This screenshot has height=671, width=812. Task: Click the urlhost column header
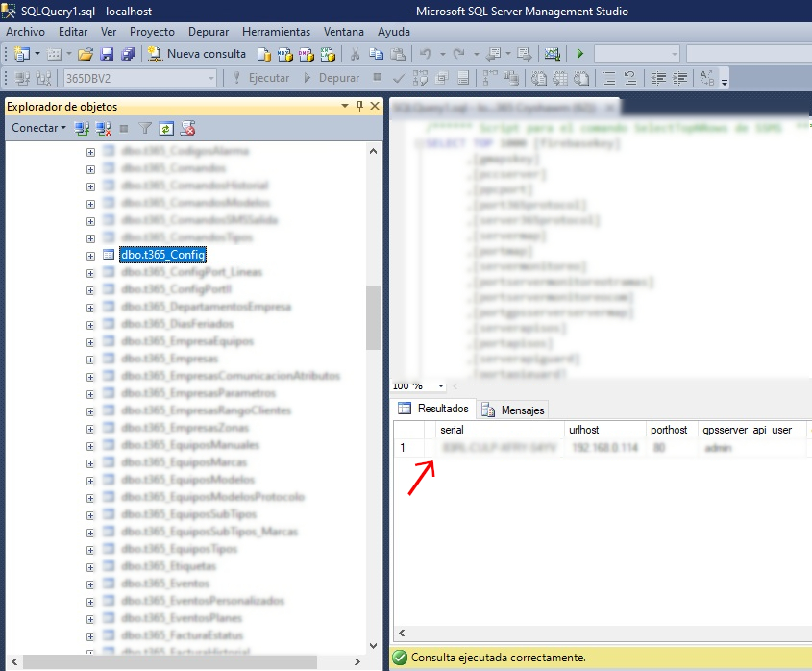pos(584,430)
